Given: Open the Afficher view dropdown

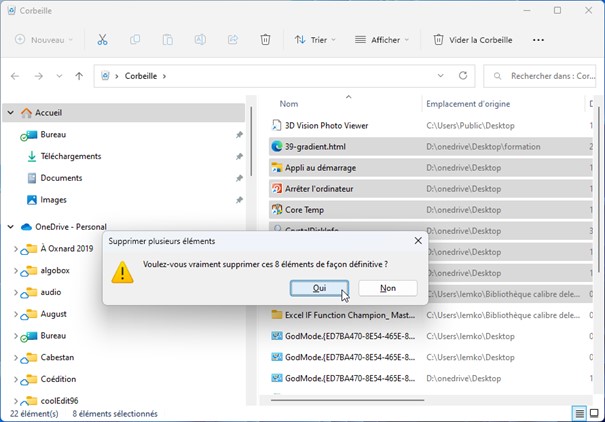Looking at the screenshot, I should click(x=379, y=40).
